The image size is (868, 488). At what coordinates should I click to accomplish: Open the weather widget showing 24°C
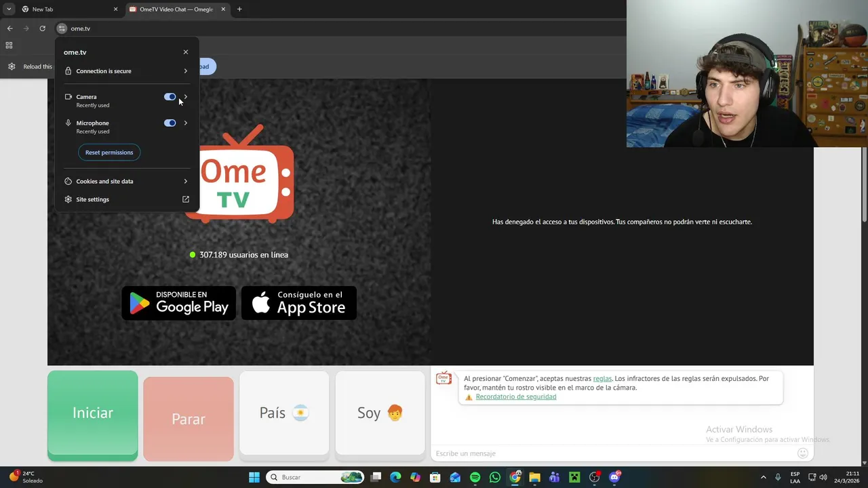point(26,477)
